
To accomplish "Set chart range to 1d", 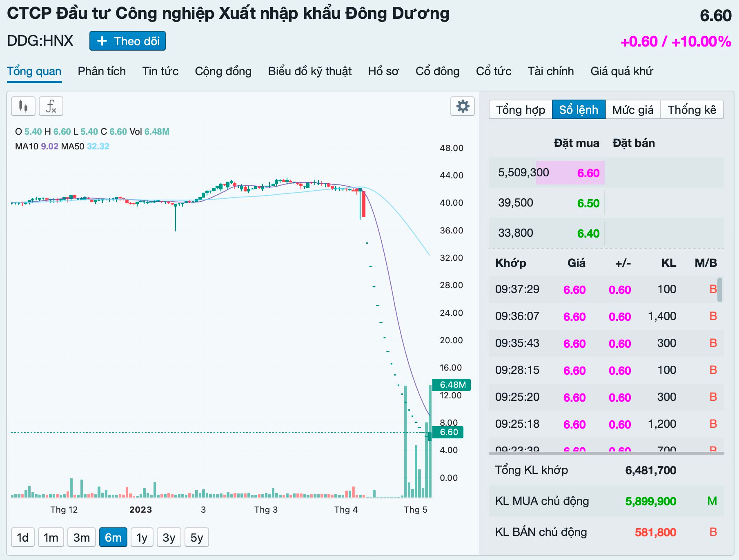I will coord(23,538).
